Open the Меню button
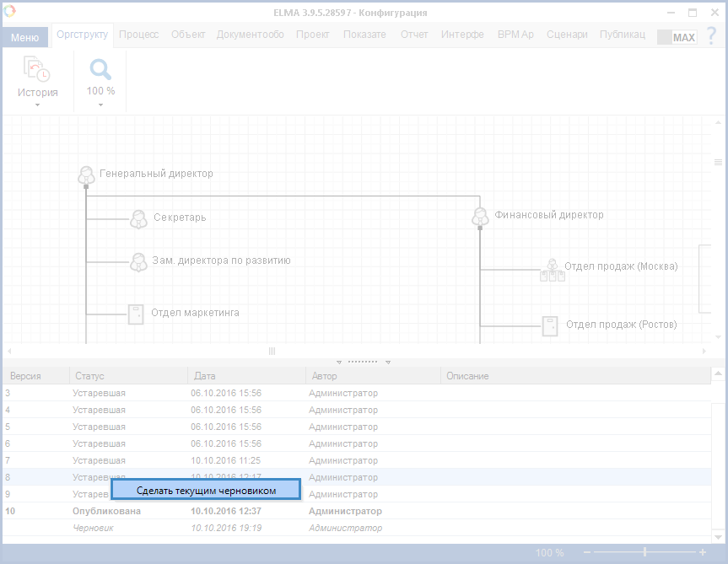Image resolution: width=728 pixels, height=564 pixels. 24,37
